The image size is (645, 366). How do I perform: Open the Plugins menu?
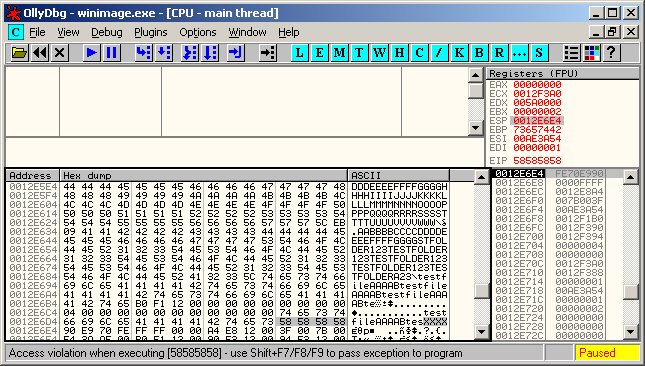click(151, 32)
